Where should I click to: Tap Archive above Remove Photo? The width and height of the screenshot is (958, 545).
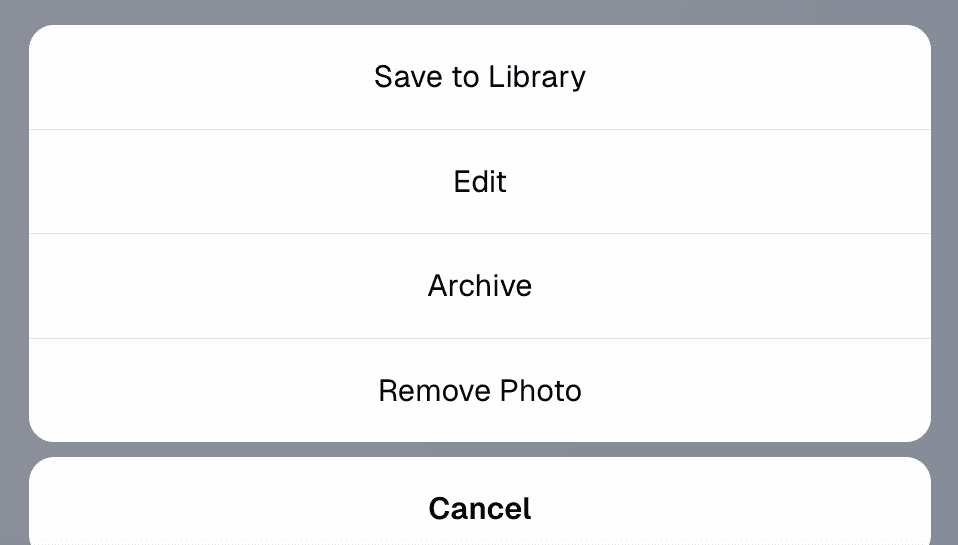pos(480,286)
